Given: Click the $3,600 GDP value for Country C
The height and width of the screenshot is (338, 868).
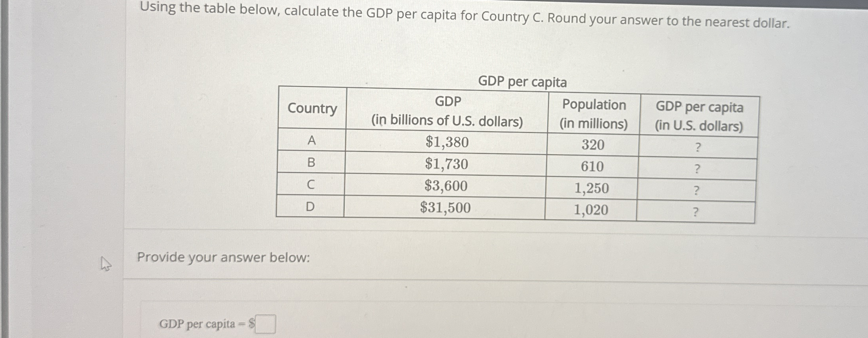Looking at the screenshot, I should tap(446, 186).
